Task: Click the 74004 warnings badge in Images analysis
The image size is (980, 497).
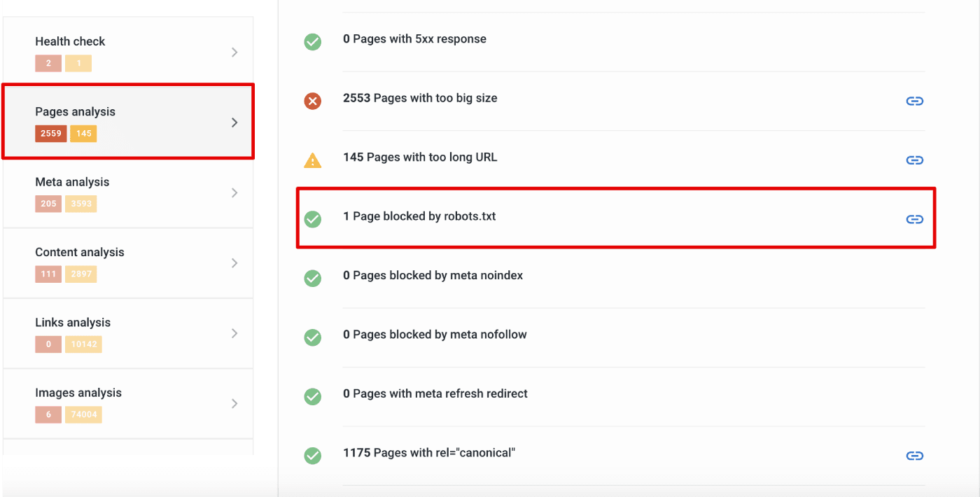Action: (x=83, y=414)
